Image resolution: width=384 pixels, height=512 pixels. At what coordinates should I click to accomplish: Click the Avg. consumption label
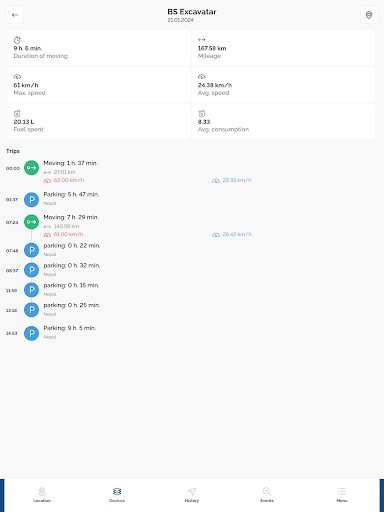coord(223,129)
